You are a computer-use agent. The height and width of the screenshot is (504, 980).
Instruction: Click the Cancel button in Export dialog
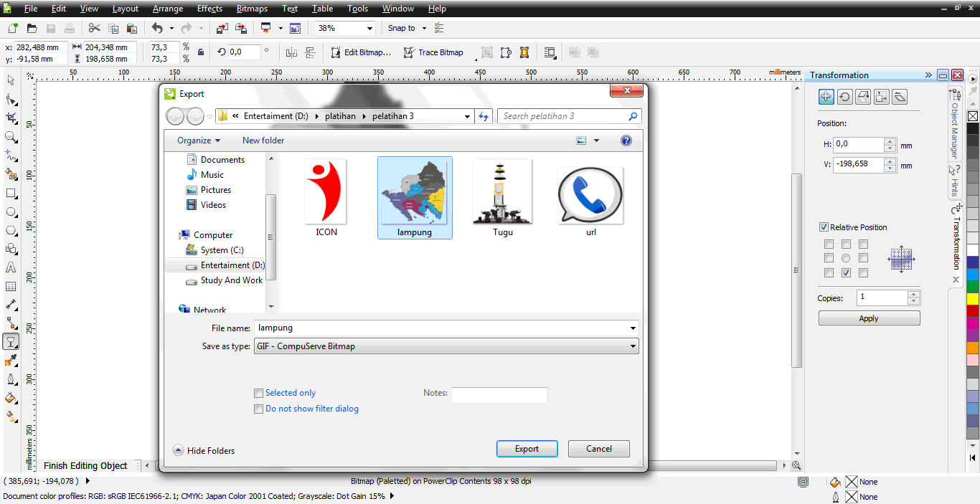tap(599, 449)
